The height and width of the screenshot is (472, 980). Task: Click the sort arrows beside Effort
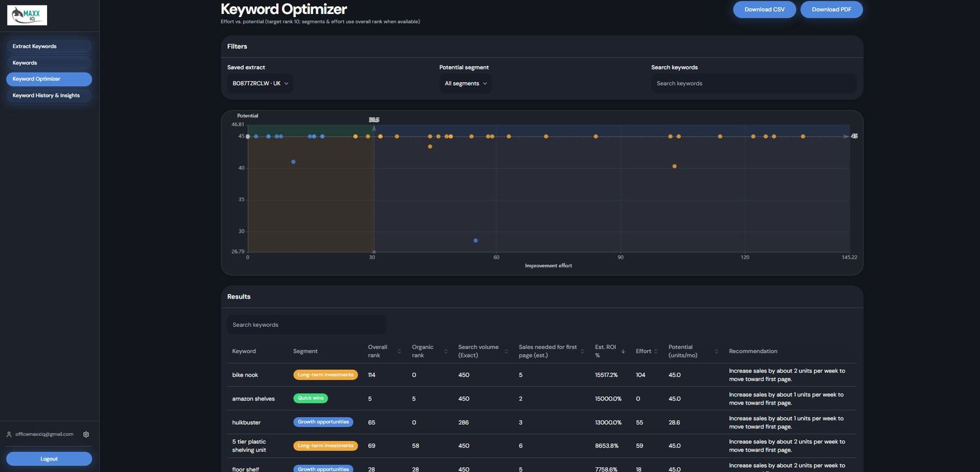[x=655, y=351]
